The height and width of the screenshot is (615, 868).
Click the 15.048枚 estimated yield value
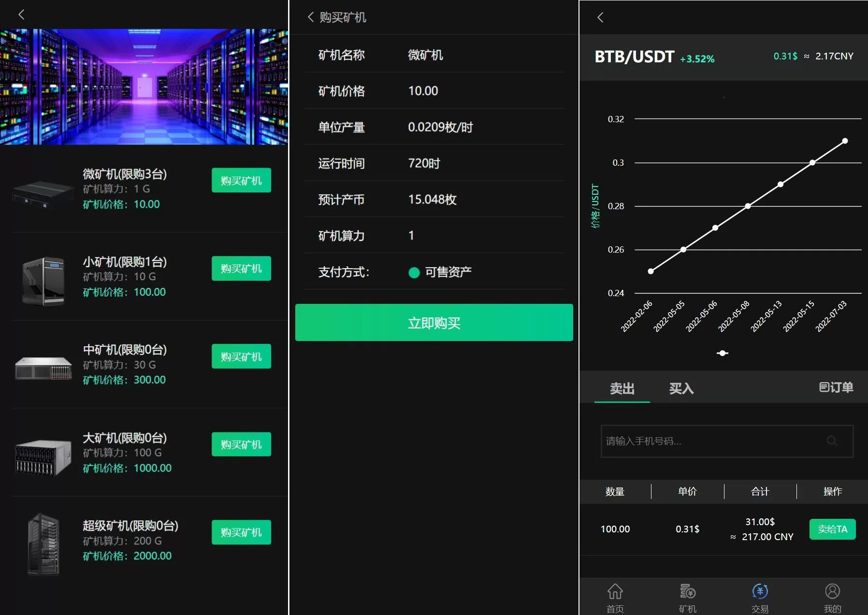(432, 200)
